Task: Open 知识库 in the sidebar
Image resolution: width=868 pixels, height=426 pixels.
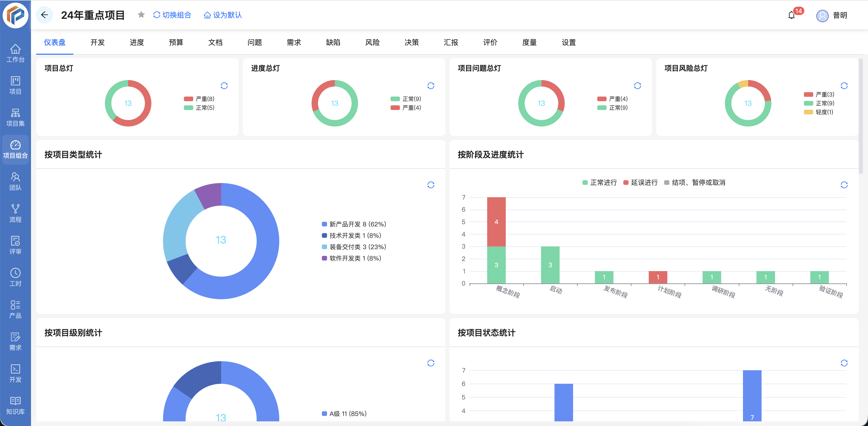Action: coord(16,405)
